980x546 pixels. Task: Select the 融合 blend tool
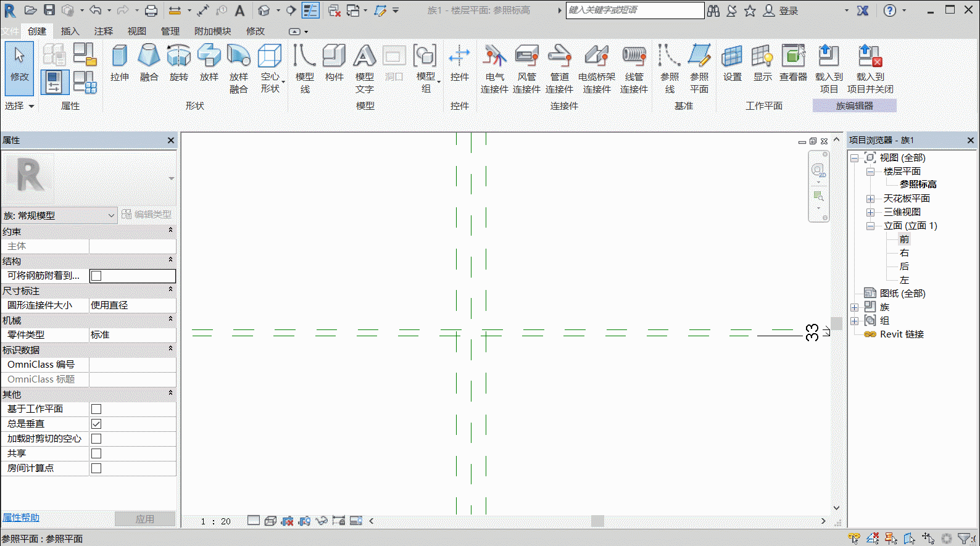149,63
